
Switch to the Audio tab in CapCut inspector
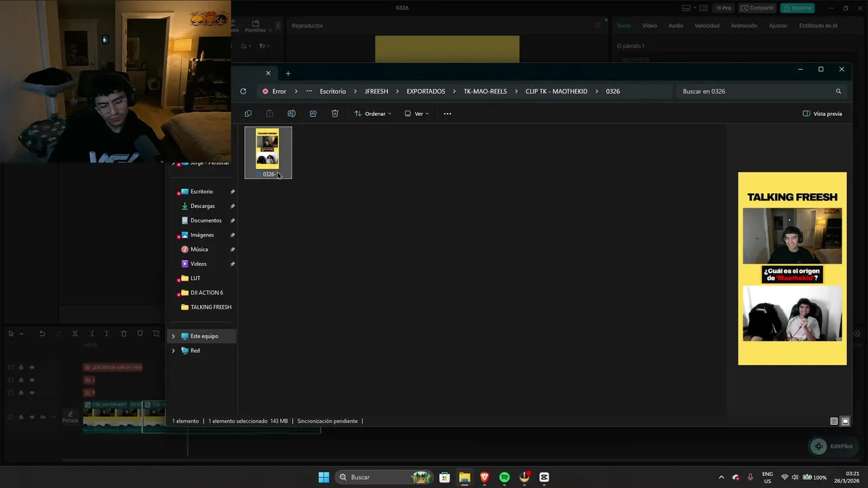pos(675,26)
